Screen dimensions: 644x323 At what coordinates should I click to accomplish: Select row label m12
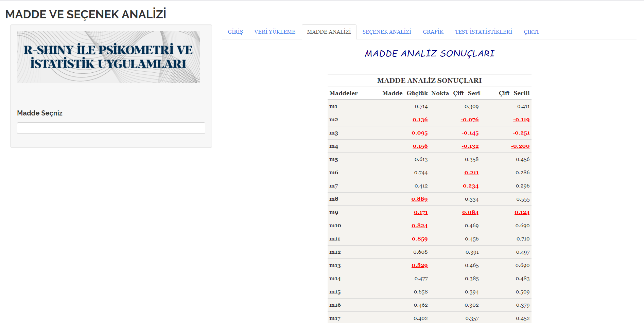point(335,252)
